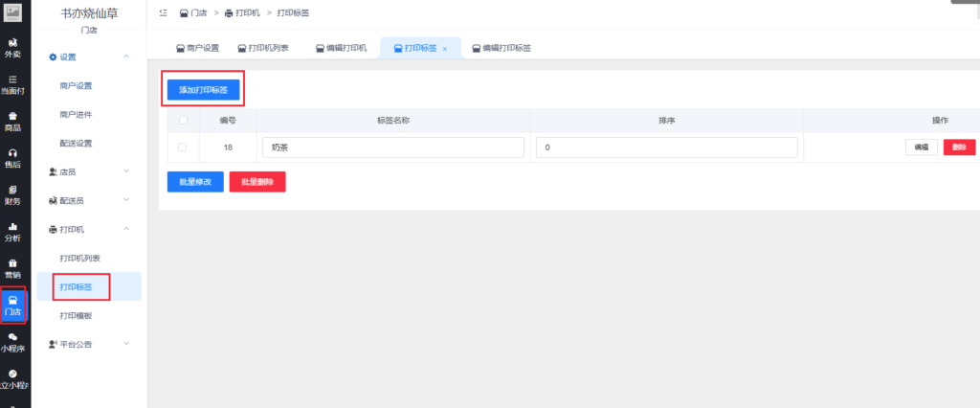Click the 添加打印标签 button
The image size is (980, 408).
coord(203,88)
